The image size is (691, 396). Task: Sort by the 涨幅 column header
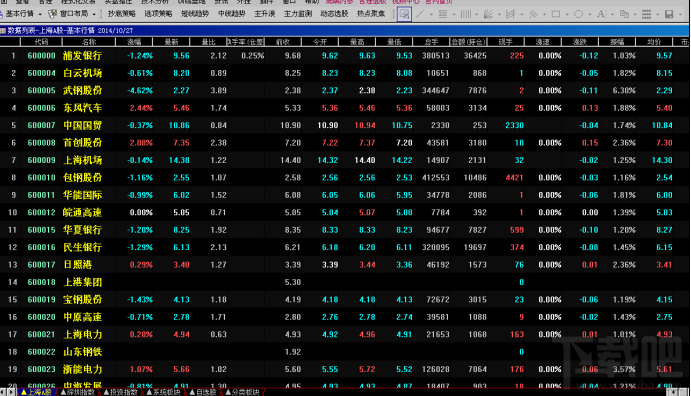click(x=134, y=42)
